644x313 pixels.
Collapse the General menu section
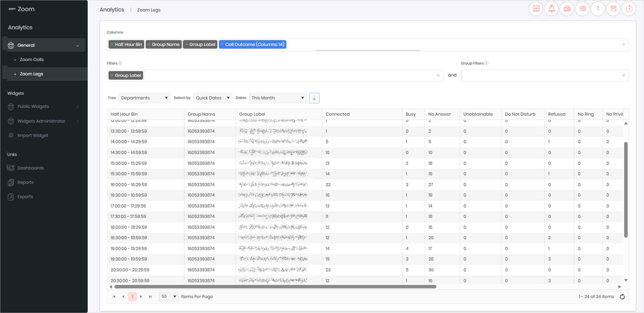pos(44,45)
